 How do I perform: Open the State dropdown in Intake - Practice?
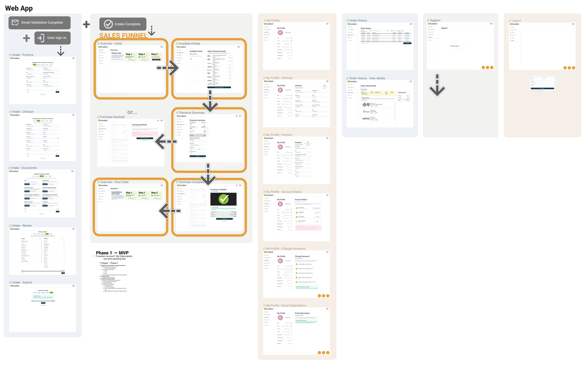click(x=51, y=82)
